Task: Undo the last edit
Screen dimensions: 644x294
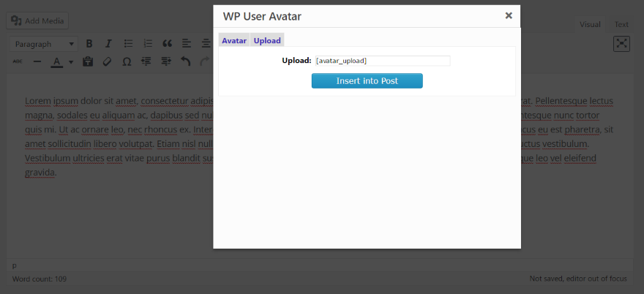Action: 186,61
